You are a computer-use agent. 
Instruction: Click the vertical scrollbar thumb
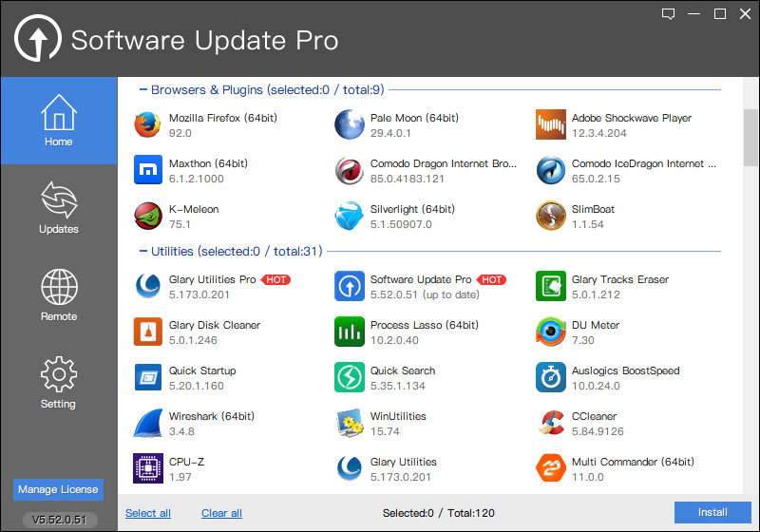click(x=750, y=138)
